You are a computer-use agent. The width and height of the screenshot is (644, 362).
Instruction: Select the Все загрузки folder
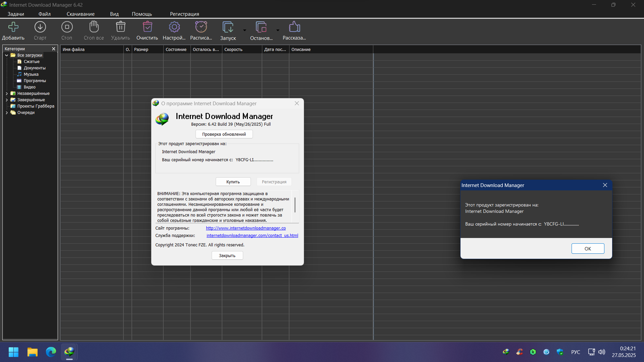coord(30,55)
